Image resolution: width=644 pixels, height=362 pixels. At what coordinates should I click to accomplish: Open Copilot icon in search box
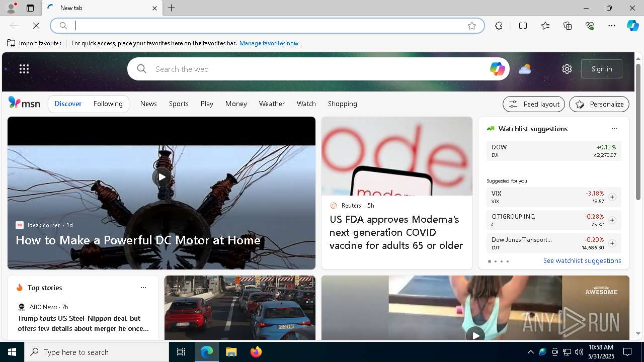pyautogui.click(x=497, y=69)
